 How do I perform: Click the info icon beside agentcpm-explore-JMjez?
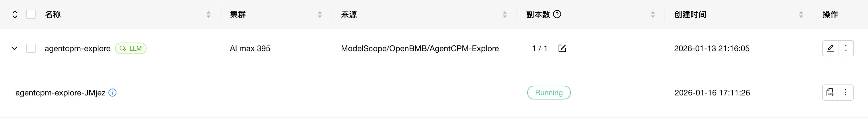(112, 93)
